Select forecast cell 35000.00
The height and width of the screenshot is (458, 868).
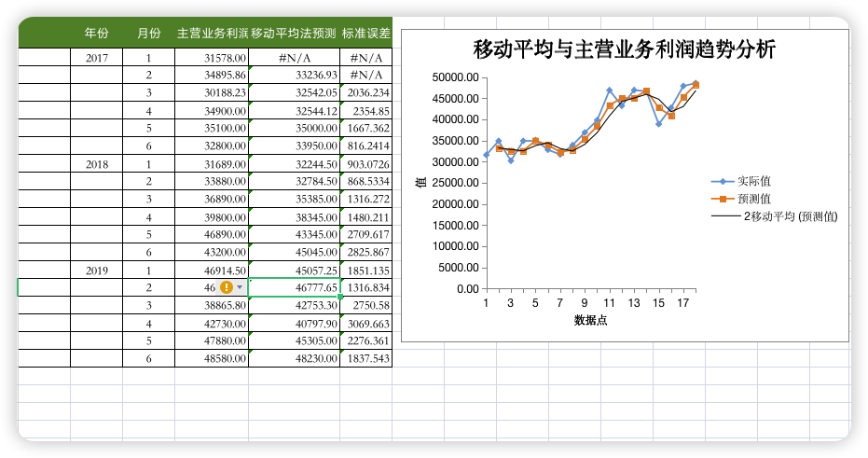[294, 128]
